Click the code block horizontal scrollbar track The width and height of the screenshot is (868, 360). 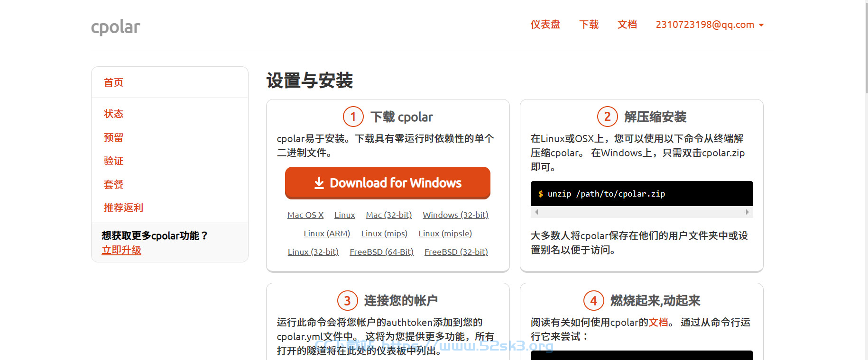click(x=642, y=212)
